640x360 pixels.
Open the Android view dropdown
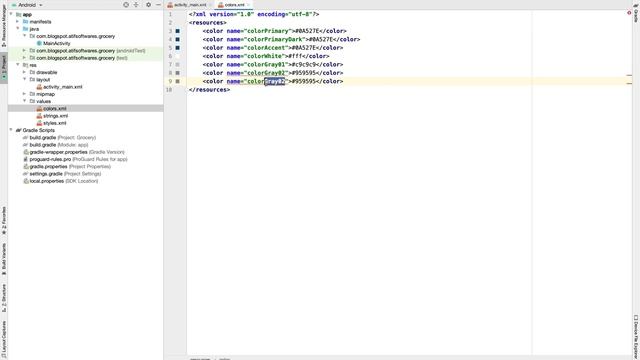click(x=27, y=5)
